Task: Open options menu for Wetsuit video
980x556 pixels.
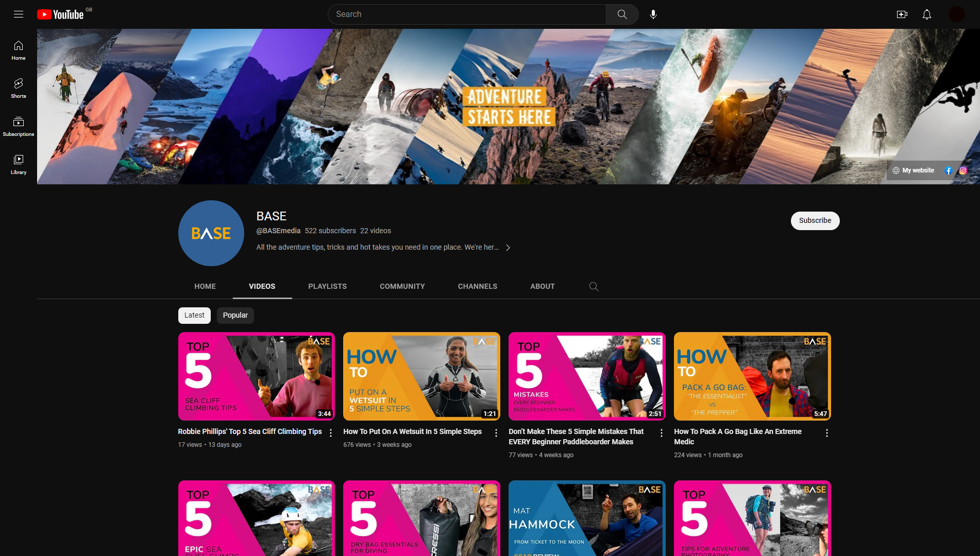Action: coord(496,433)
